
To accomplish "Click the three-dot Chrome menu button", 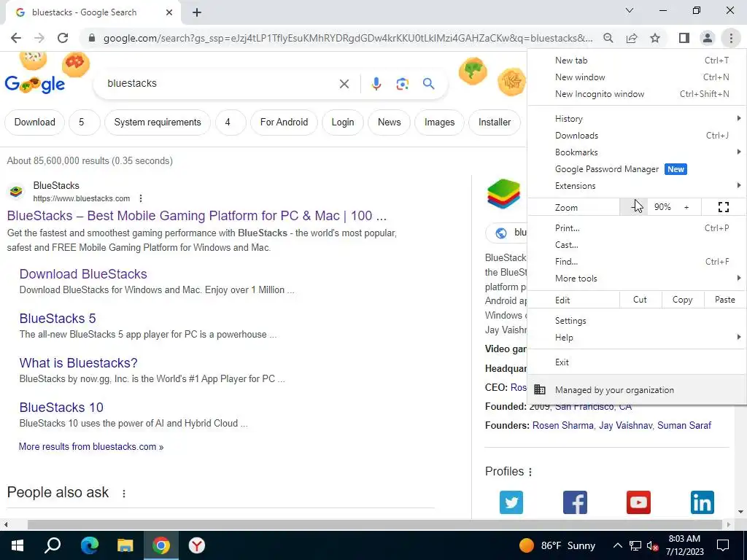I will point(731,38).
